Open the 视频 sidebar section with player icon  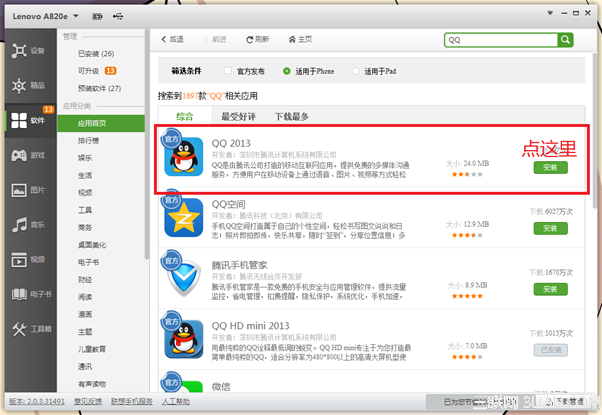[30, 260]
